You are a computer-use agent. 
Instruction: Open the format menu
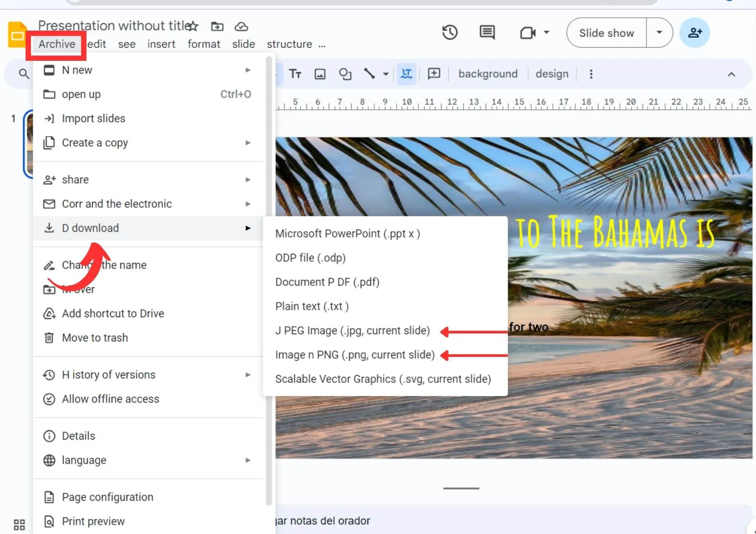pos(204,44)
